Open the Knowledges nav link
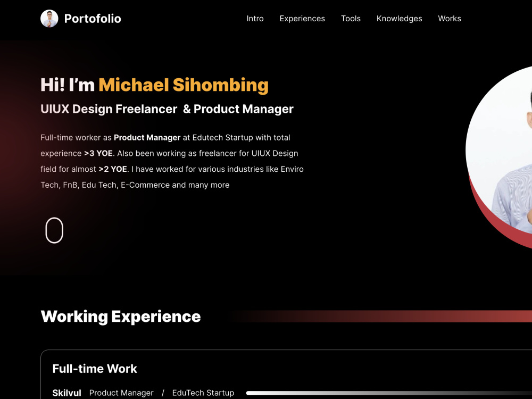 (399, 19)
